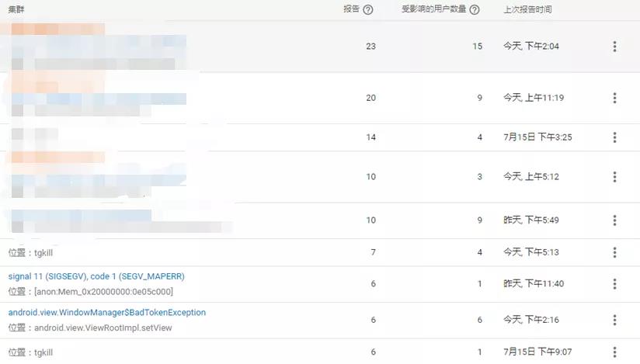Open the blurred first crash cluster row
Viewport: 640px width, 364px height.
coord(320,47)
